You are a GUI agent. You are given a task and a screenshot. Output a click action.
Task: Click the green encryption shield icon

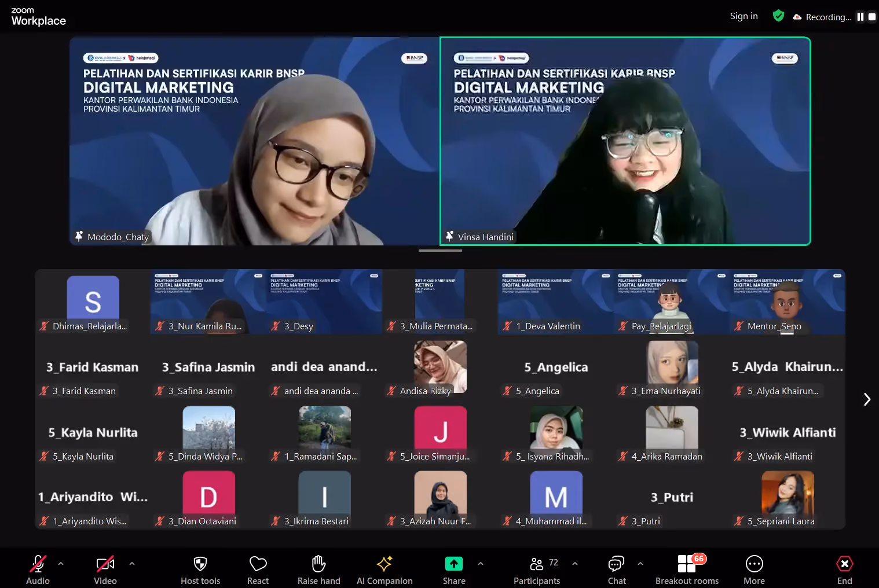click(778, 16)
